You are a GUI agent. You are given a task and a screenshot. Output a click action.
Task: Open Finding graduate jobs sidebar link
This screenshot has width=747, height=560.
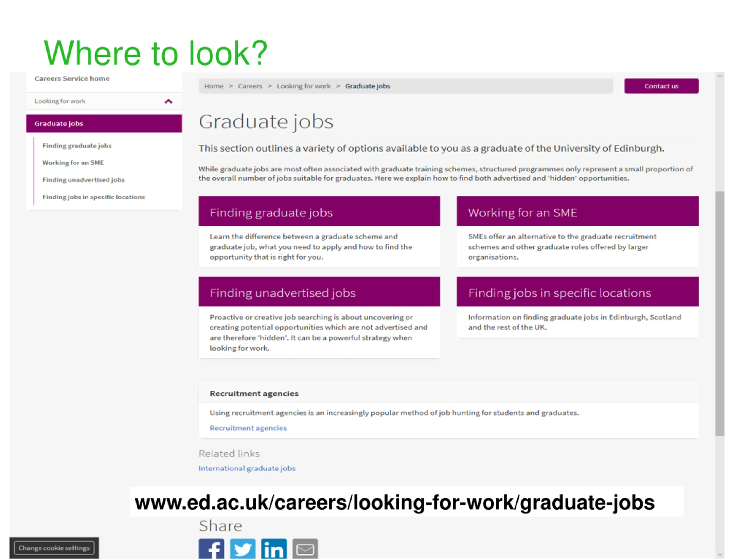click(77, 146)
